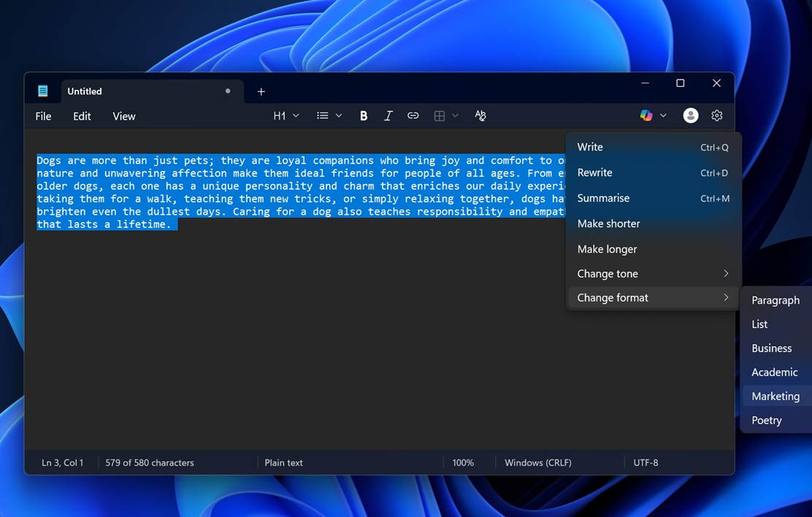
Task: Apply a bulleted list from the toolbar
Action: click(322, 115)
